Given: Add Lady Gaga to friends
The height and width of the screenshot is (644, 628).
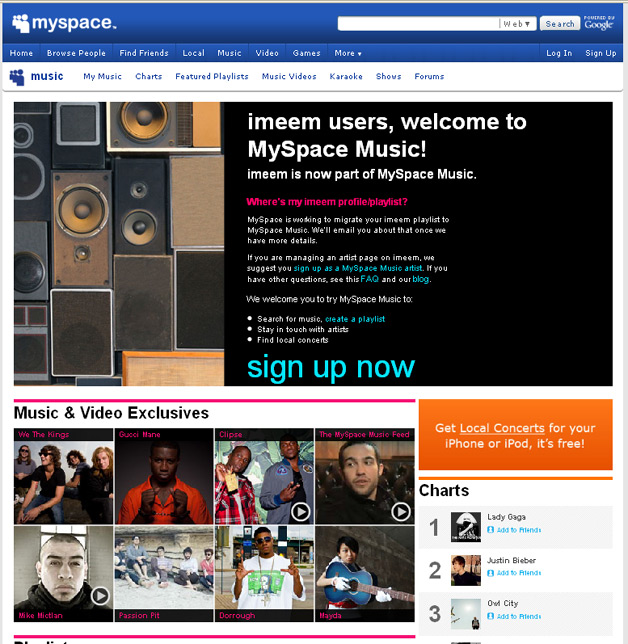Looking at the screenshot, I should [x=517, y=529].
